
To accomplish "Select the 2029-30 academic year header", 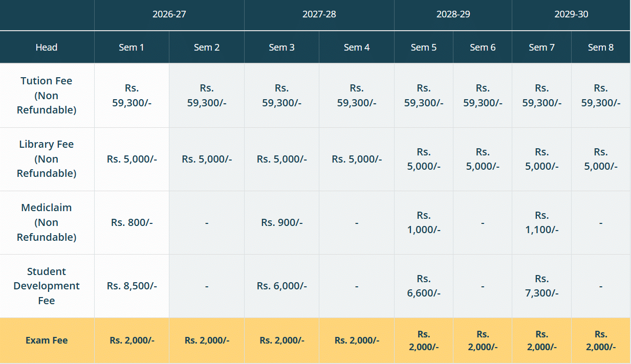I will click(571, 14).
